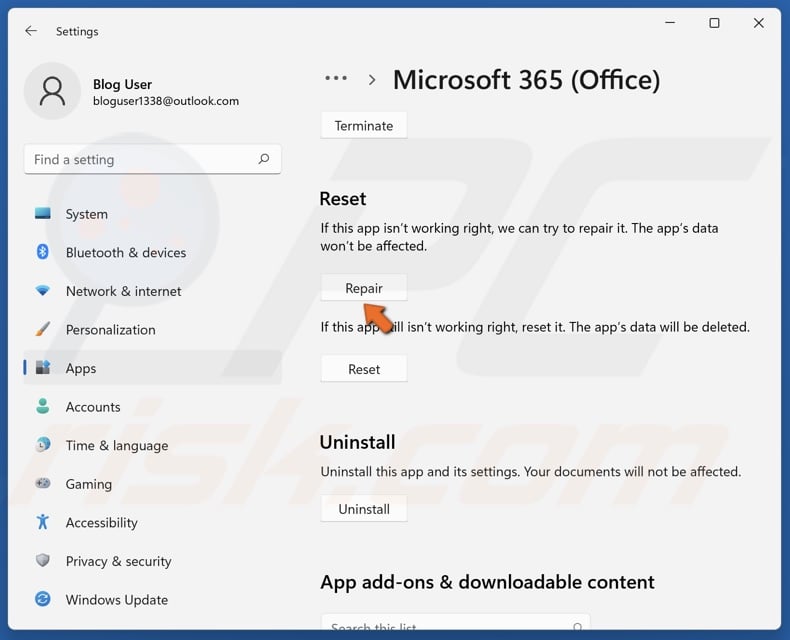Click the Personalization paintbrush icon
Viewport: 790px width, 640px height.
[43, 329]
